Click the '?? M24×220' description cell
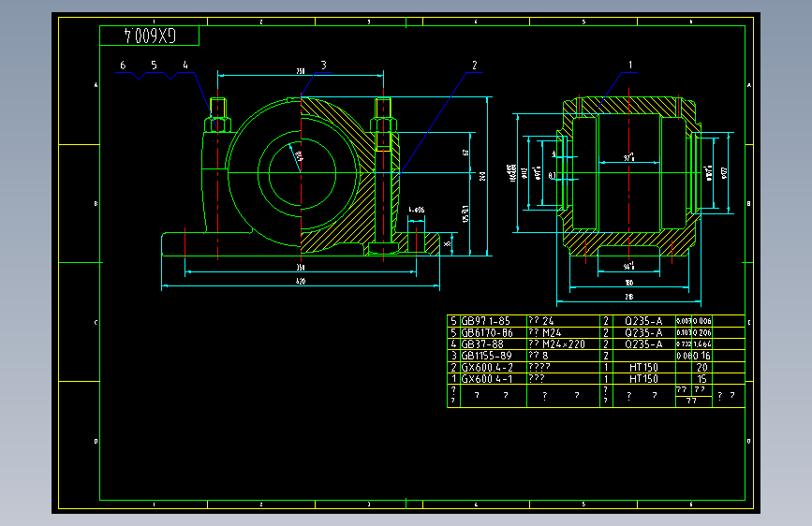Viewport: 812px width, 526px height. (x=563, y=343)
